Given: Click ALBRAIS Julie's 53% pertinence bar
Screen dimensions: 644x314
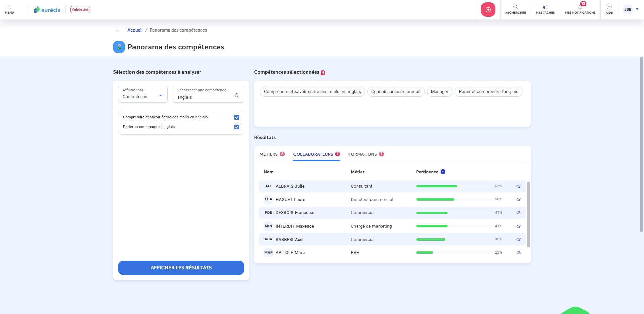Looking at the screenshot, I should click(454, 186).
